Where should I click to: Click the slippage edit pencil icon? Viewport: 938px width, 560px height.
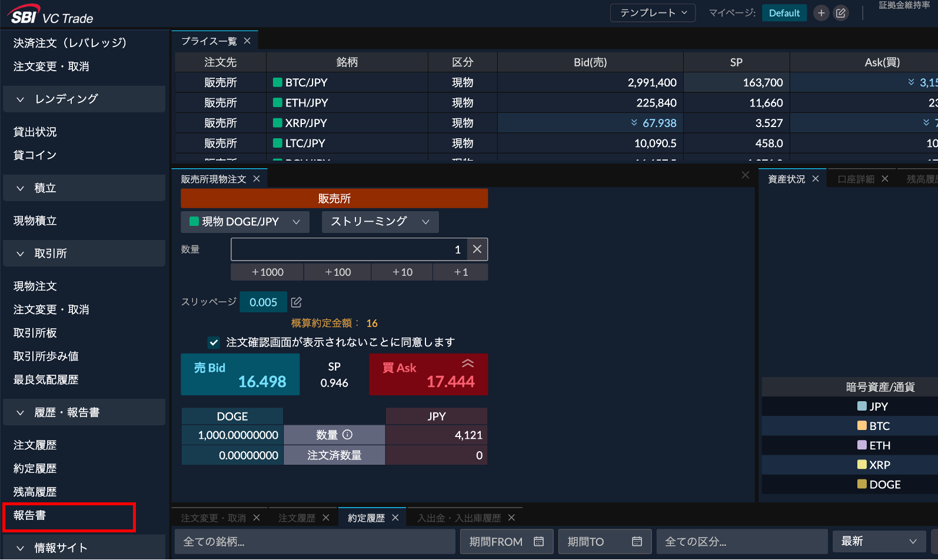pos(297,302)
